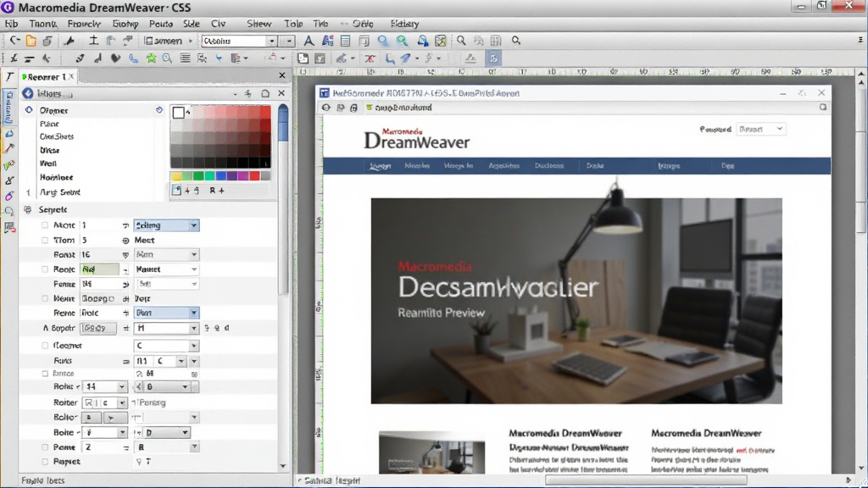
Task: Select the pencil tool in left strip
Action: 8,148
